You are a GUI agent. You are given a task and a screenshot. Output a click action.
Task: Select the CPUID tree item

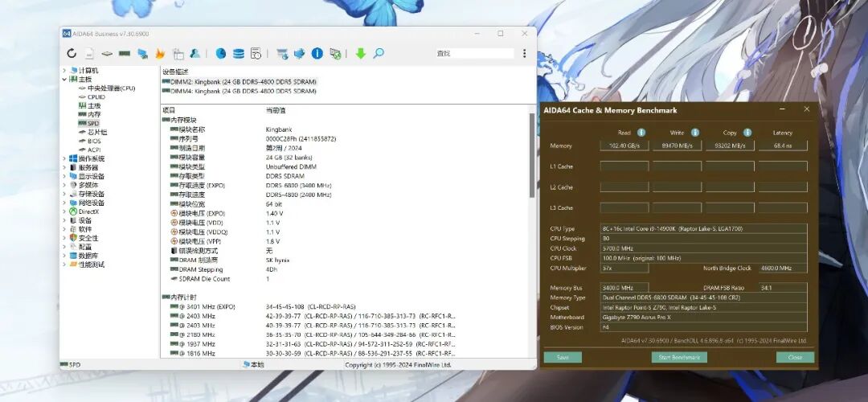(92, 97)
